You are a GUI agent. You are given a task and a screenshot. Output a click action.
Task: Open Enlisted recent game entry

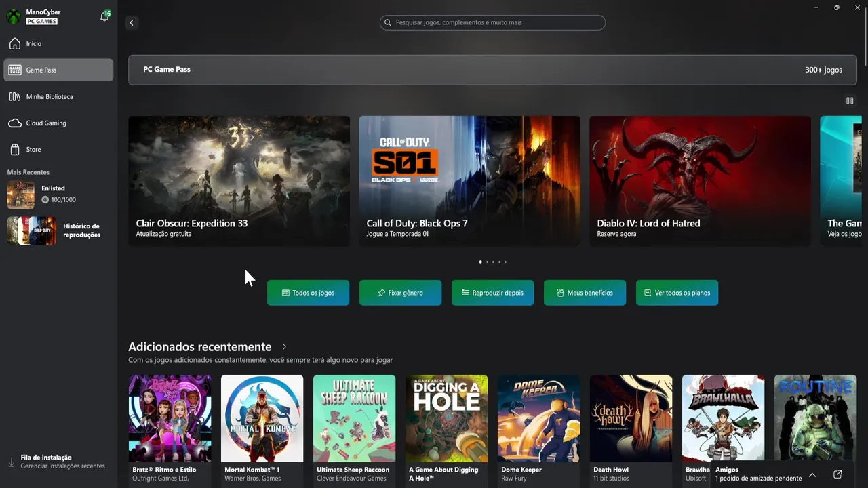click(x=58, y=195)
